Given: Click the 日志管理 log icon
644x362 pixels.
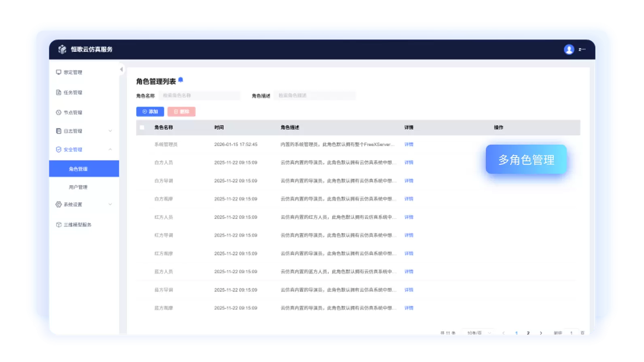Looking at the screenshot, I should [x=59, y=131].
